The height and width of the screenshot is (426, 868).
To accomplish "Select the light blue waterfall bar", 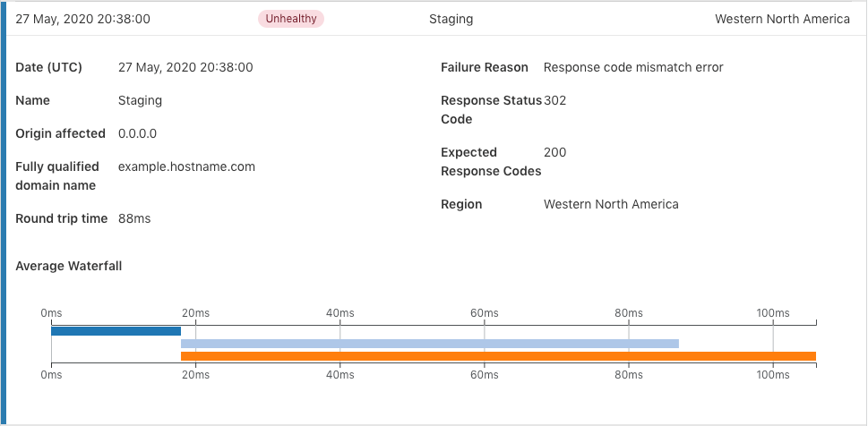I will [x=430, y=344].
